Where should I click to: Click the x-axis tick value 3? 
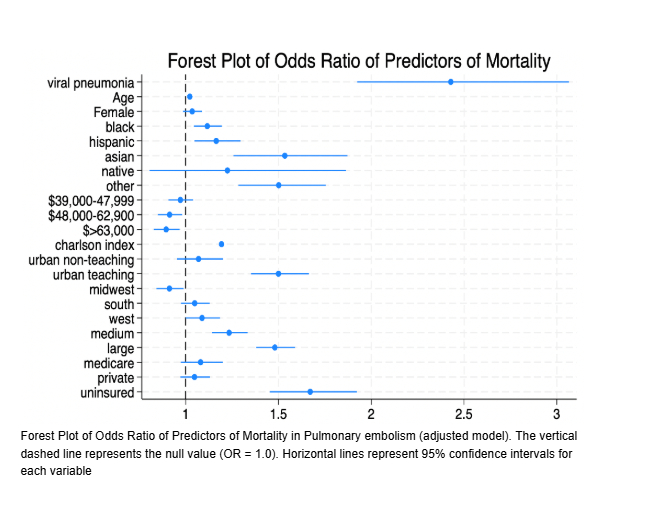pos(556,413)
